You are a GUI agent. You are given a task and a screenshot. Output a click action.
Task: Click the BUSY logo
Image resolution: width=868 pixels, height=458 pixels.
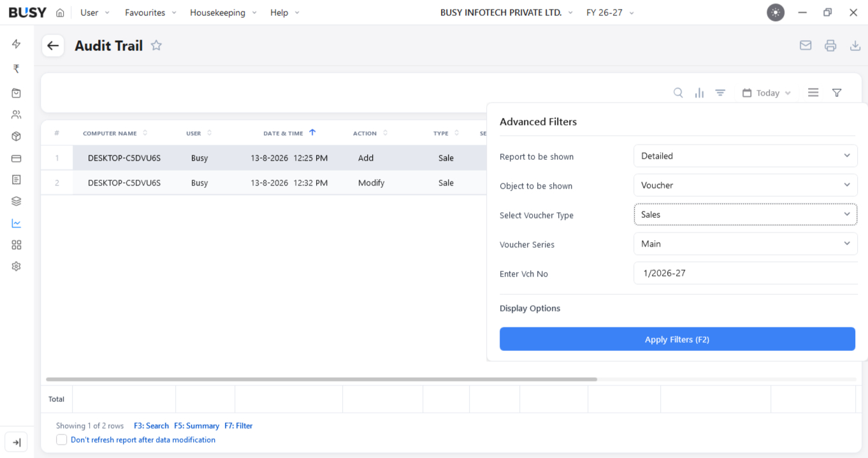[27, 13]
